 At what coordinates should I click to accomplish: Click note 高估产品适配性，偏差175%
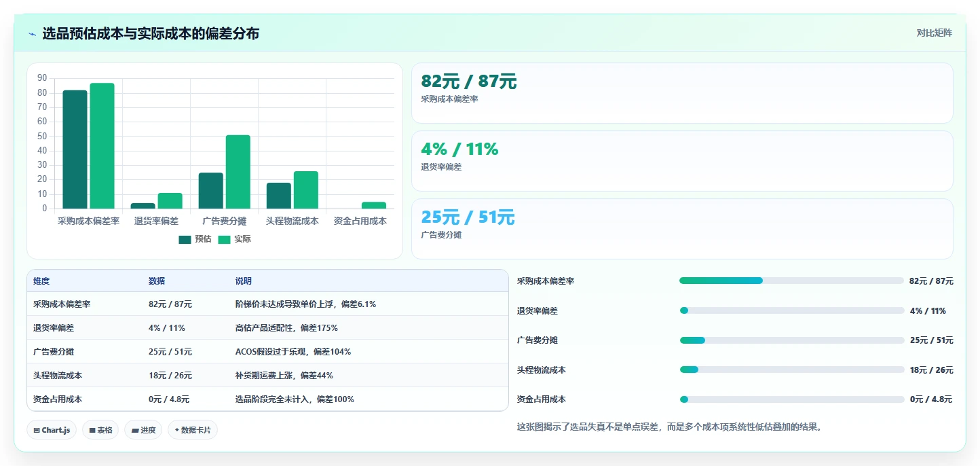point(286,328)
